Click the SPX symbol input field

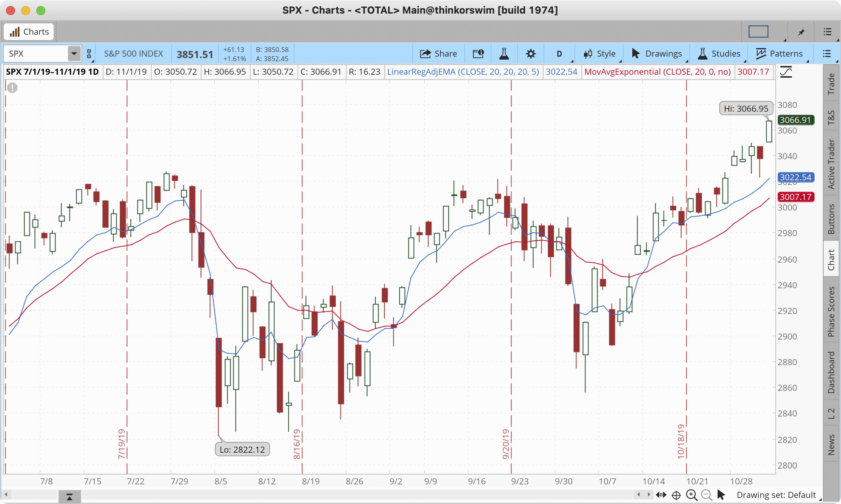pyautogui.click(x=36, y=54)
